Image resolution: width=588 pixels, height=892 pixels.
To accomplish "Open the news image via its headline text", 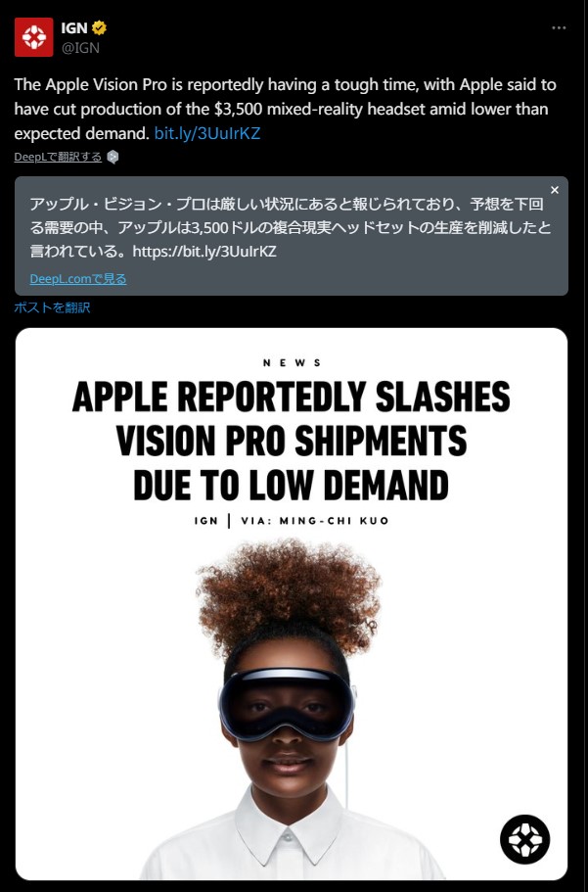I will pyautogui.click(x=292, y=441).
